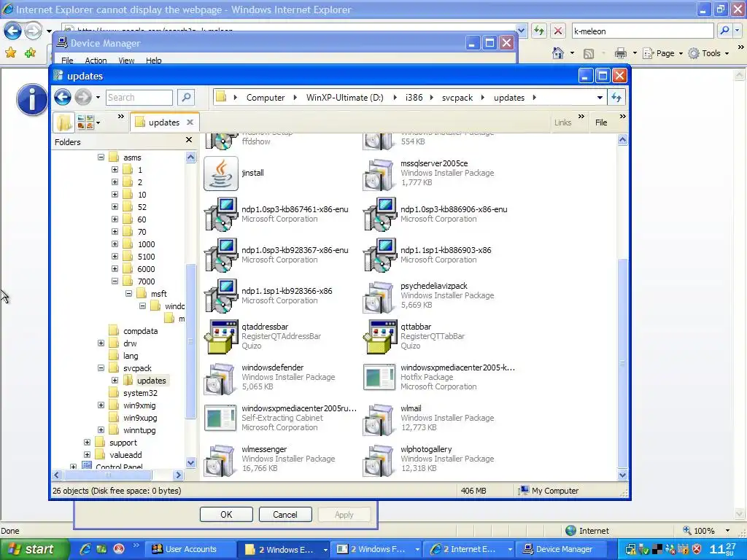747x560 pixels.
Task: Click the Search field in updates window
Action: pyautogui.click(x=139, y=98)
